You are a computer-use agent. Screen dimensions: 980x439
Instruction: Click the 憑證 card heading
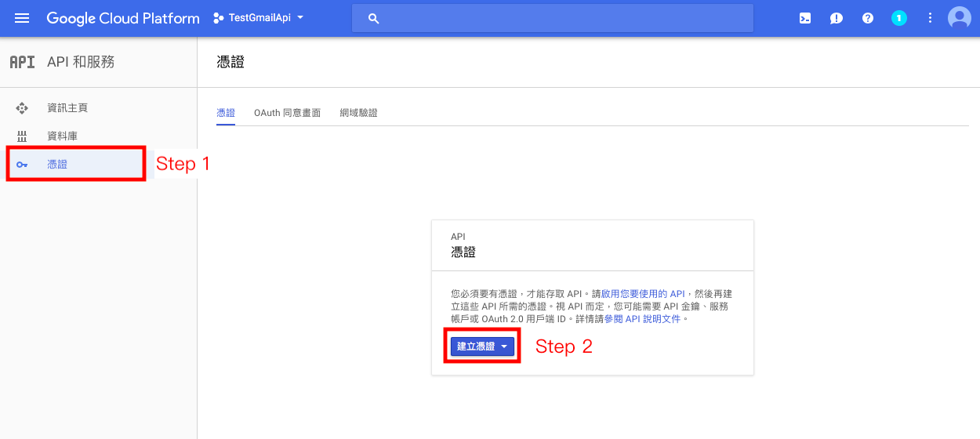[463, 252]
